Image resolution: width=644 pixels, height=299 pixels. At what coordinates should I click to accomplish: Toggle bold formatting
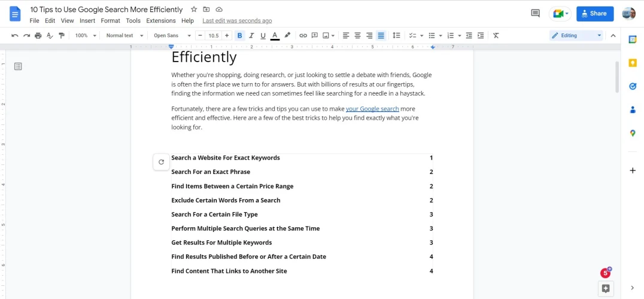pyautogui.click(x=239, y=36)
